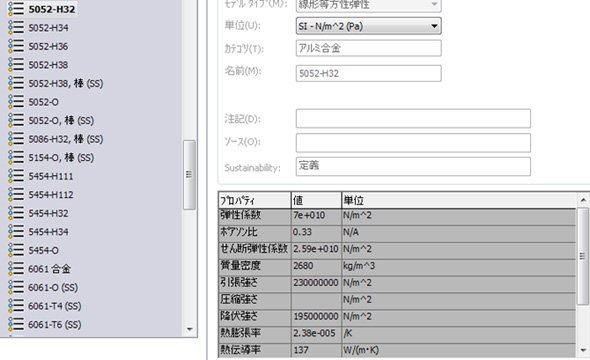
Task: Click the material icon beside 5052-H36
Action: pos(16,46)
